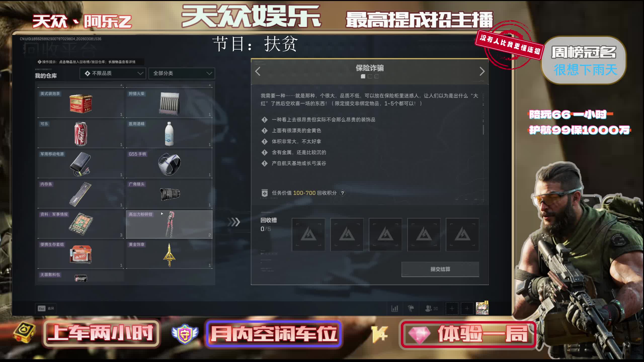Select the third task page indicator
The height and width of the screenshot is (362, 644).
click(x=377, y=76)
